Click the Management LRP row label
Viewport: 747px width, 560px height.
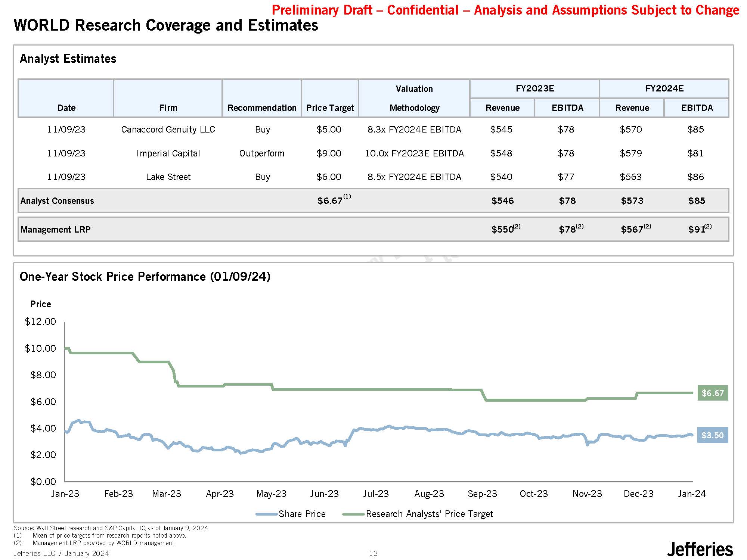click(x=55, y=230)
